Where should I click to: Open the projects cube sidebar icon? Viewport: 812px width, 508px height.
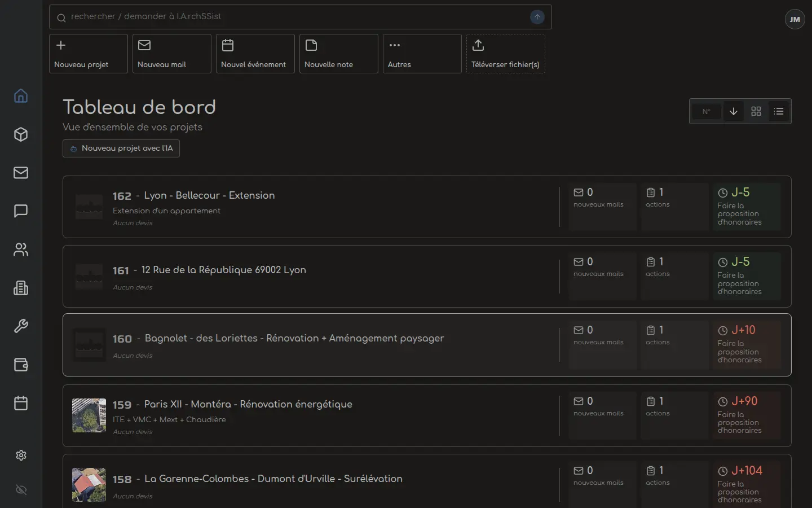(21, 134)
